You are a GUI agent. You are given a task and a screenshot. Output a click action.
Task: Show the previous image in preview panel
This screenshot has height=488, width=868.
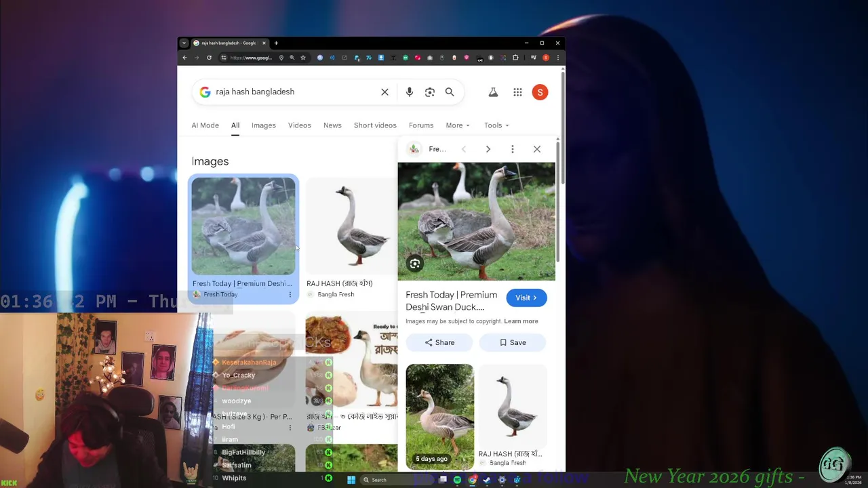coord(463,149)
